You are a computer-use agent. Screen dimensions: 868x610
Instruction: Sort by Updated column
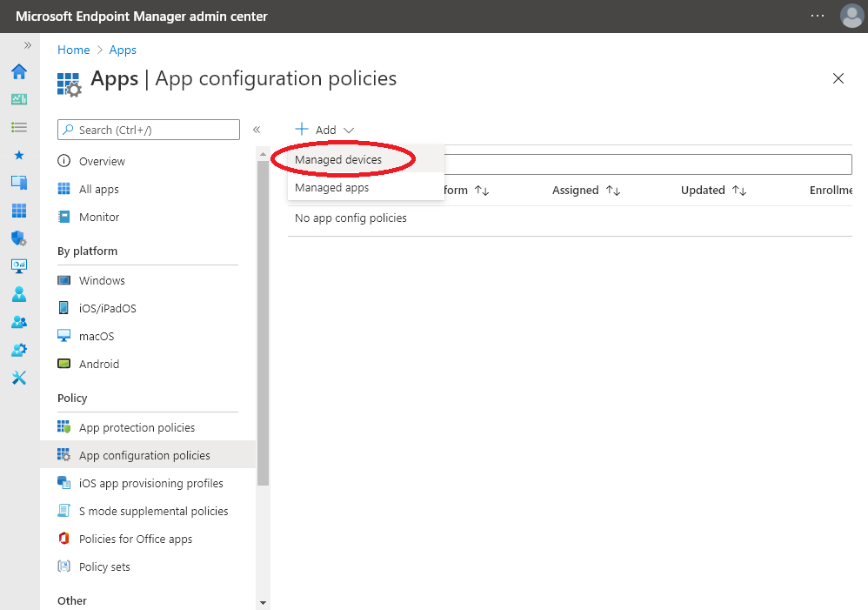713,190
